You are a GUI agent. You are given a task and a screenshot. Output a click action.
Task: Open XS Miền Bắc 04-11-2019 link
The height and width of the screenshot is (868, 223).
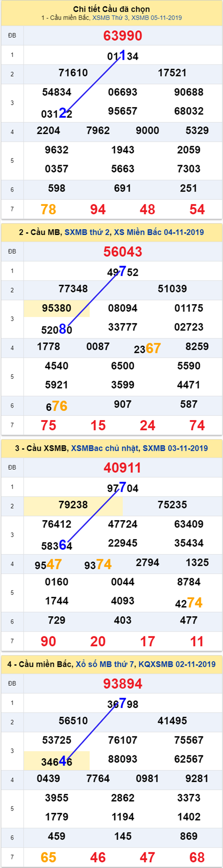[x=159, y=232]
